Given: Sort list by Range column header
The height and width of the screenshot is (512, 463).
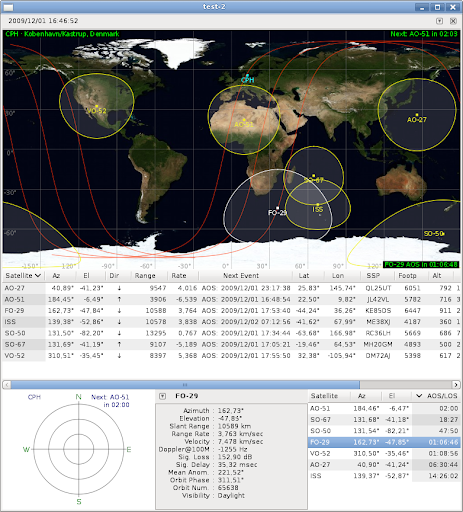Looking at the screenshot, I should (x=149, y=276).
